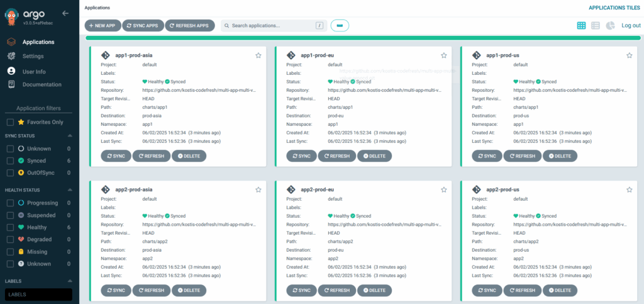Switch to the tiles grid view icon
Image resolution: width=644 pixels, height=304 pixels.
point(581,25)
